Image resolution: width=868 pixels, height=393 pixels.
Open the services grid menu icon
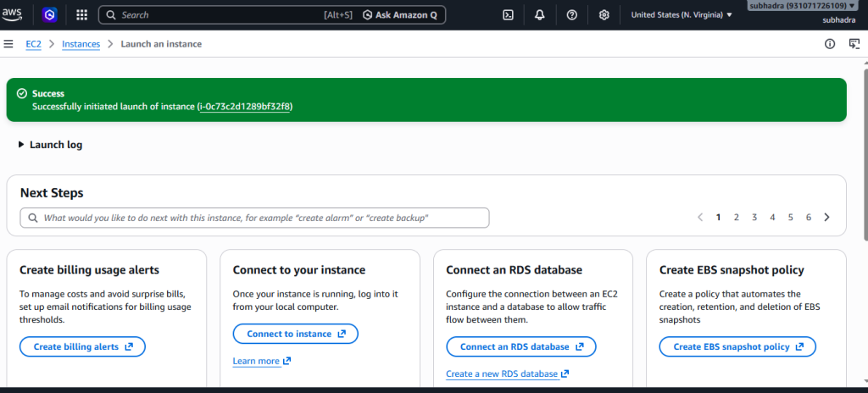(x=82, y=15)
